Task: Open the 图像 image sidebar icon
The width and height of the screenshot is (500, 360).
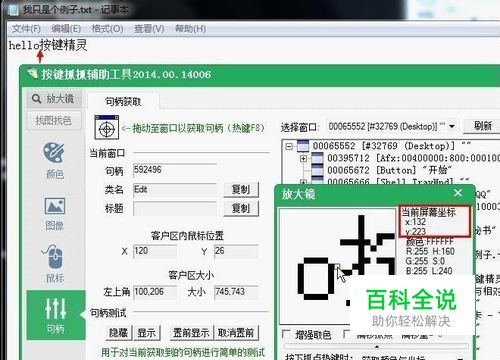Action: coord(55,213)
